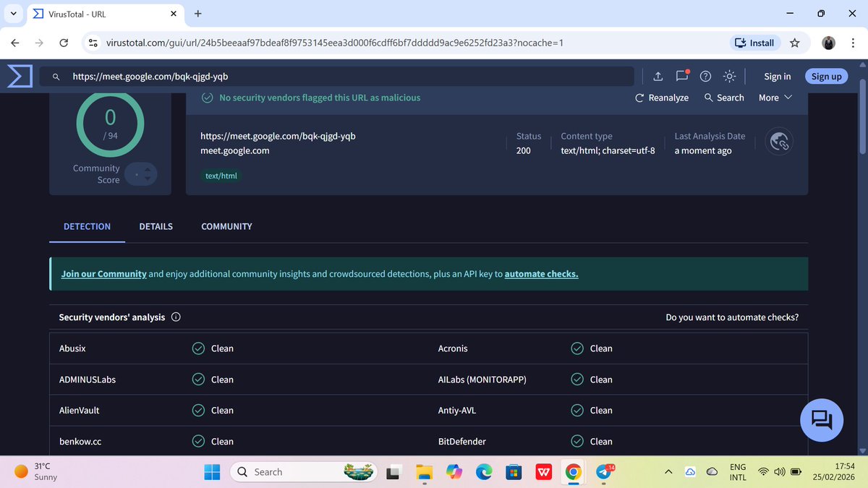Click the Sign up button

(826, 76)
